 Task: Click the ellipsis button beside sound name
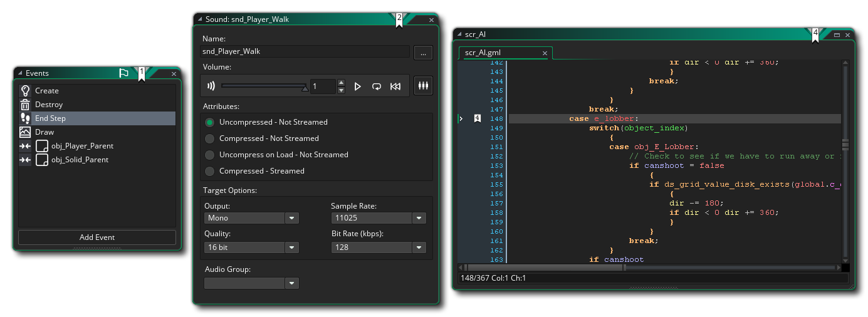(423, 53)
